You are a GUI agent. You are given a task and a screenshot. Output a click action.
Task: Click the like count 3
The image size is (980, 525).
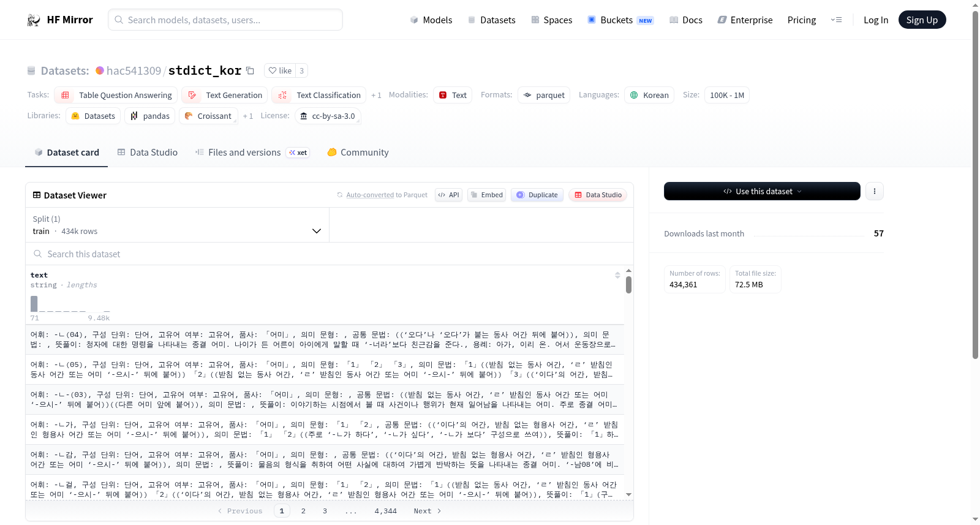[x=301, y=70]
